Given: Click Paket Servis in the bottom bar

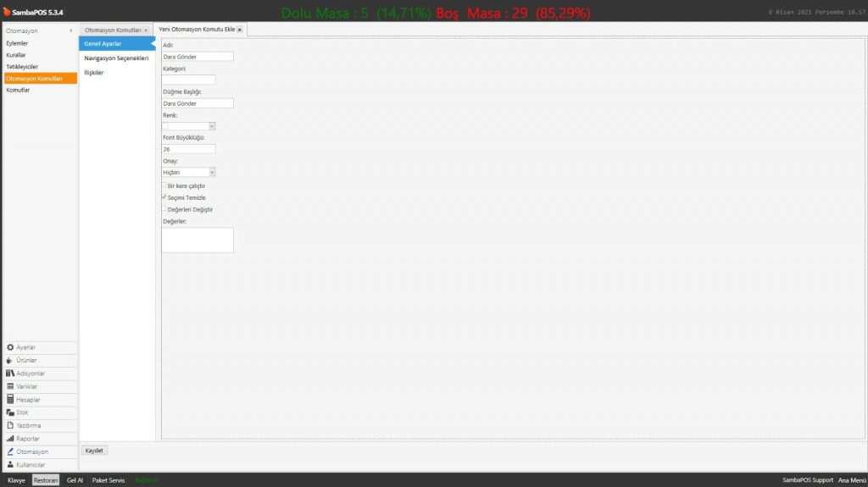Looking at the screenshot, I should 108,480.
